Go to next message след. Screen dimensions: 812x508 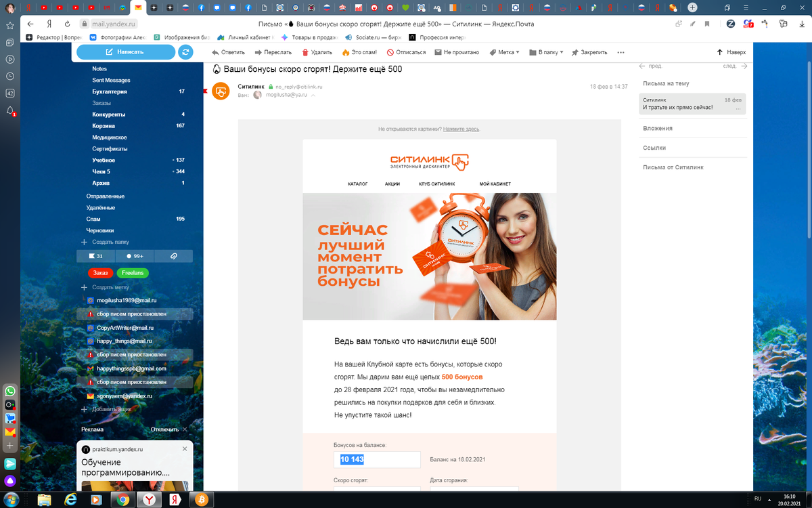pos(735,66)
